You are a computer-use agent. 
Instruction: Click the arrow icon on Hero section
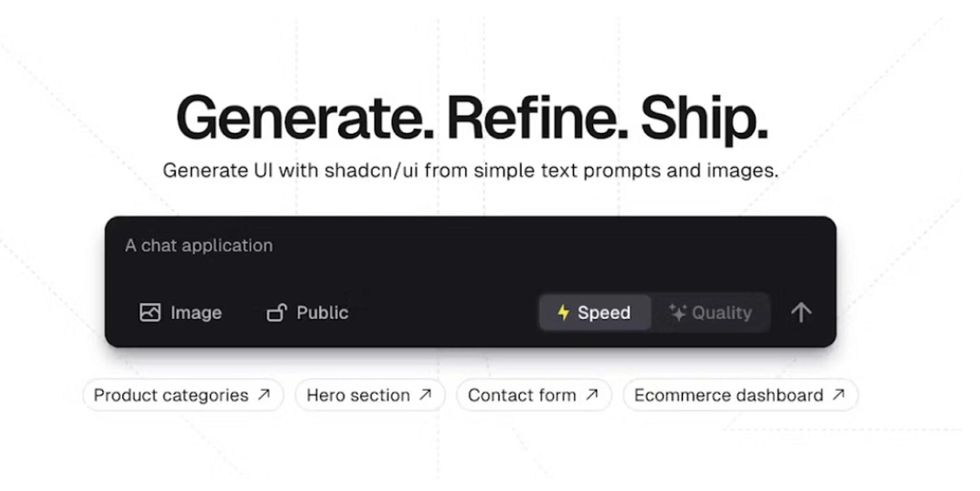(x=425, y=395)
